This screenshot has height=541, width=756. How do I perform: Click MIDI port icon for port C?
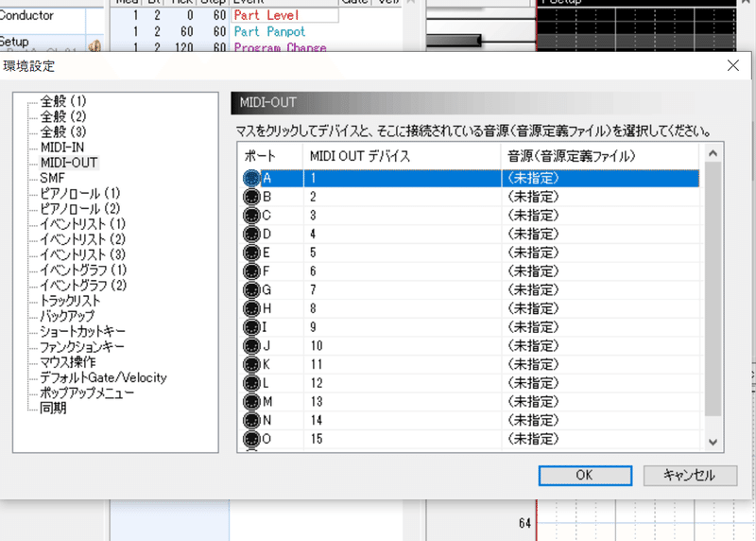click(251, 216)
